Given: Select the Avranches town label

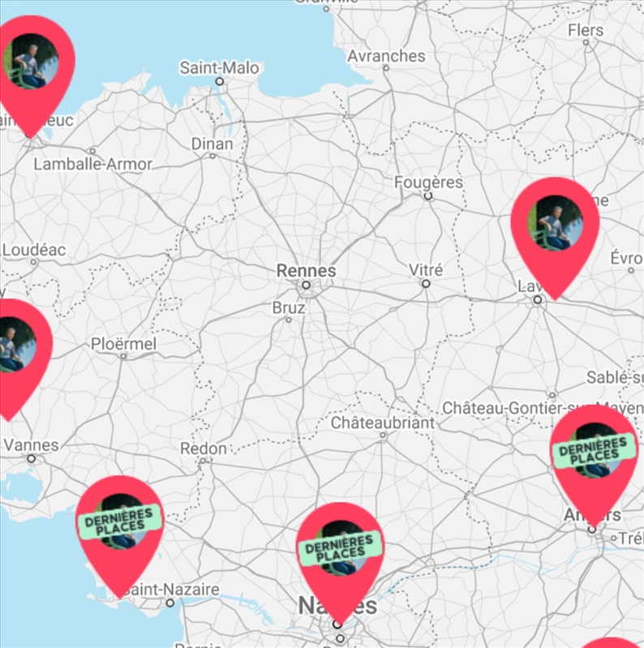Looking at the screenshot, I should pyautogui.click(x=386, y=56).
